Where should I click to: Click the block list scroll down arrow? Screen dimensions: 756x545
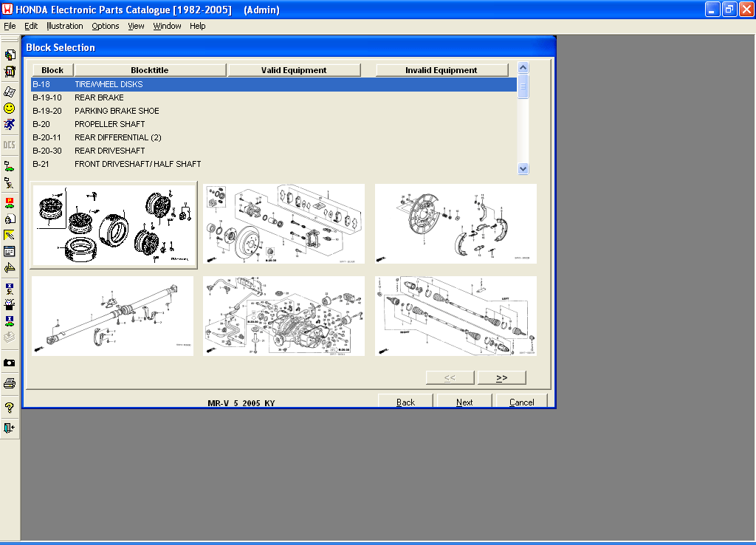click(523, 169)
